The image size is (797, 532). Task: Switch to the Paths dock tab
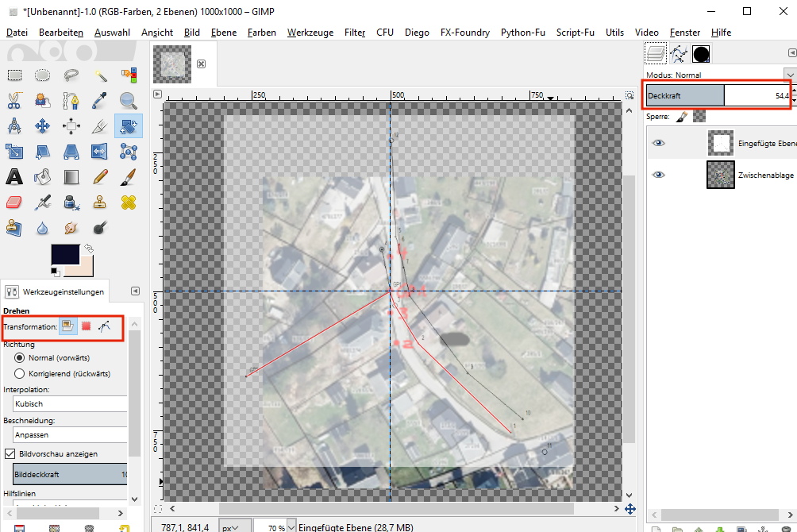(679, 53)
